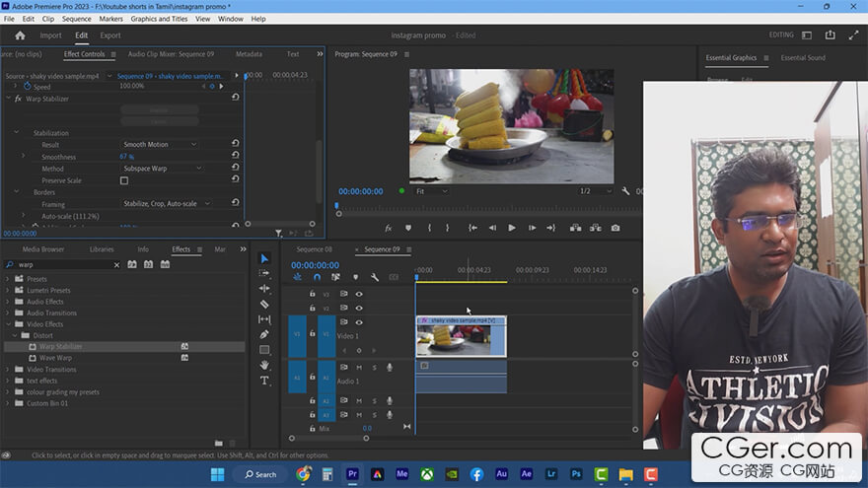Viewport: 868px width, 488px height.
Task: Open the Graphics and Titles menu
Action: (159, 19)
